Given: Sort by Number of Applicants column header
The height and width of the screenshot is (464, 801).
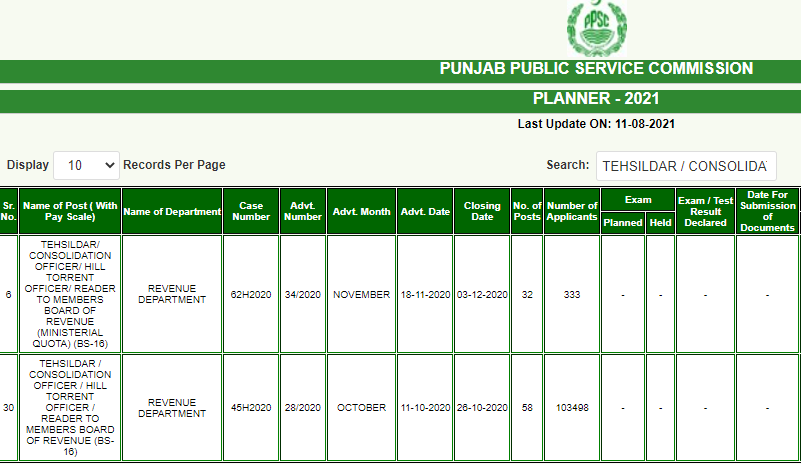Looking at the screenshot, I should [x=572, y=211].
